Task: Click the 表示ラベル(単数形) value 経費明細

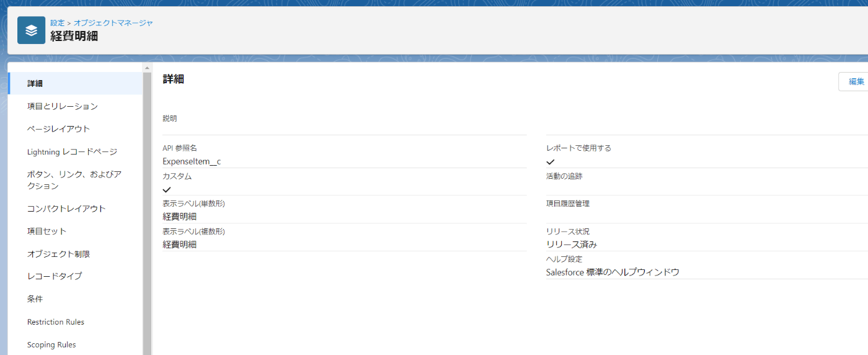Action: 180,217
